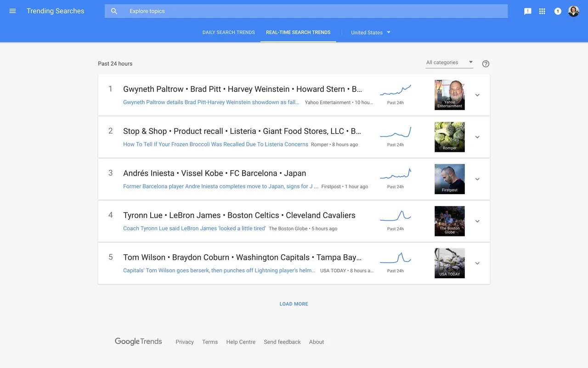Click the Past 24 hours label
This screenshot has width=588, height=368.
click(115, 64)
